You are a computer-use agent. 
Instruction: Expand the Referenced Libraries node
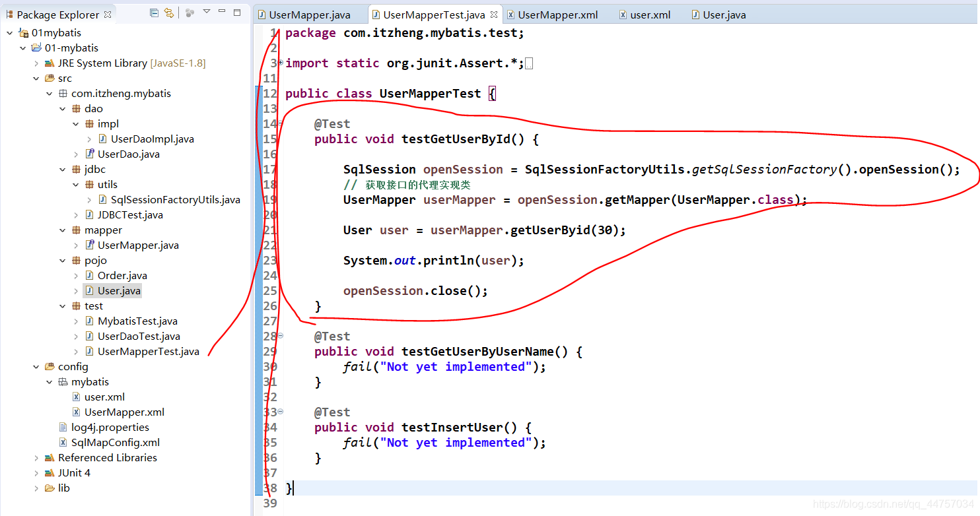(x=36, y=458)
